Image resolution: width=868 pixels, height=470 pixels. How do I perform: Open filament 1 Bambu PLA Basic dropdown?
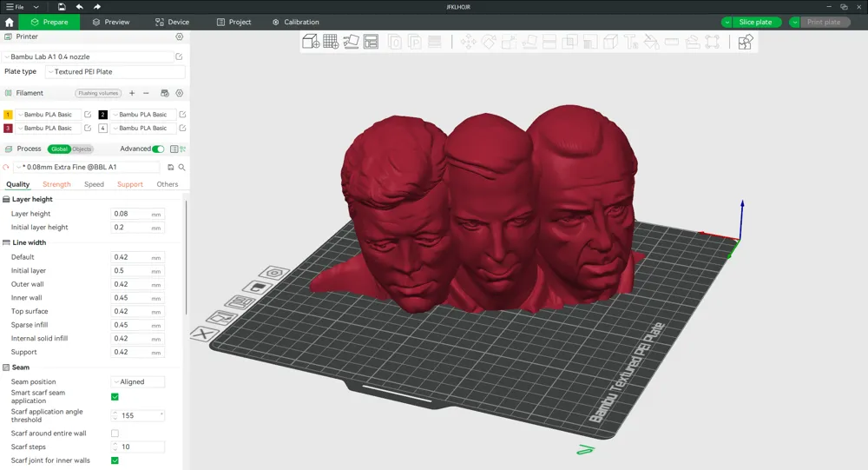click(48, 114)
